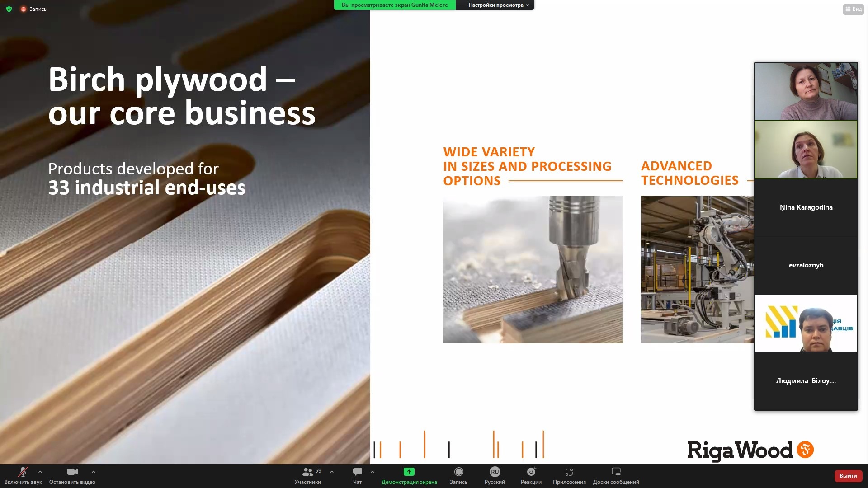868x488 pixels.
Task: Expand arrow next to Участники count
Action: point(332,472)
